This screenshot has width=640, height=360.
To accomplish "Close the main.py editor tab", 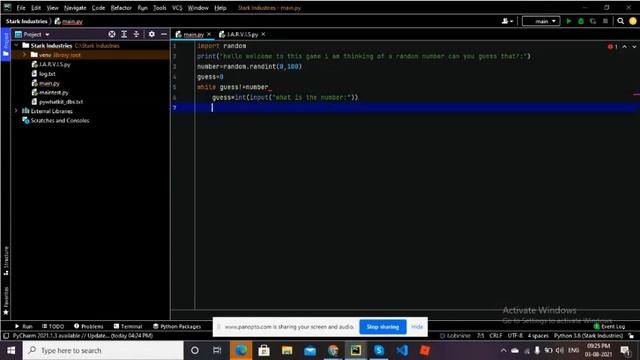I will point(209,34).
